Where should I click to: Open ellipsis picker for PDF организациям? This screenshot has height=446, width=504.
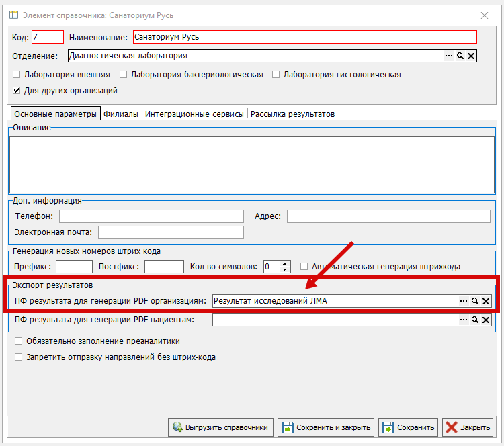tap(463, 302)
